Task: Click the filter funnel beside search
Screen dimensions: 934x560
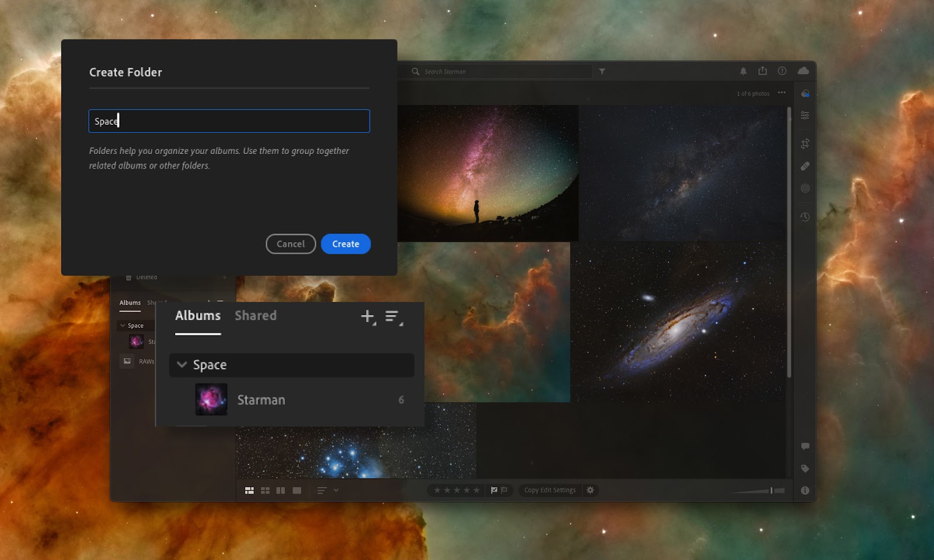Action: (602, 71)
